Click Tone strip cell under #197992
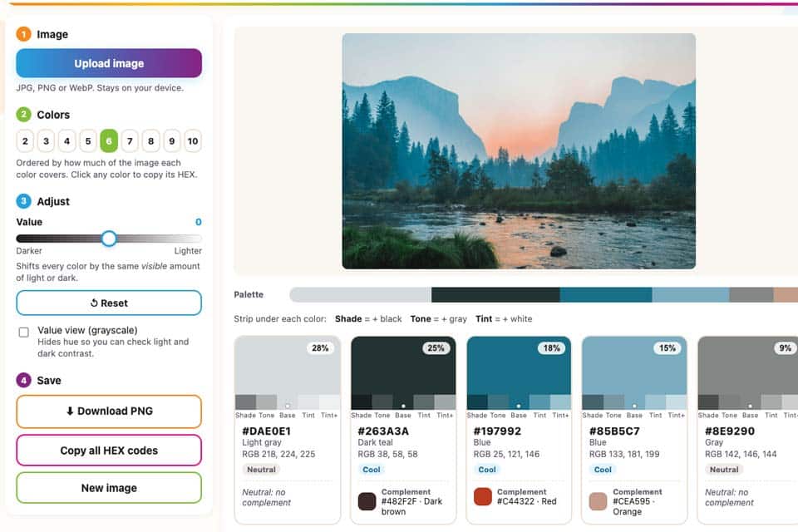798x532 pixels. (x=498, y=402)
